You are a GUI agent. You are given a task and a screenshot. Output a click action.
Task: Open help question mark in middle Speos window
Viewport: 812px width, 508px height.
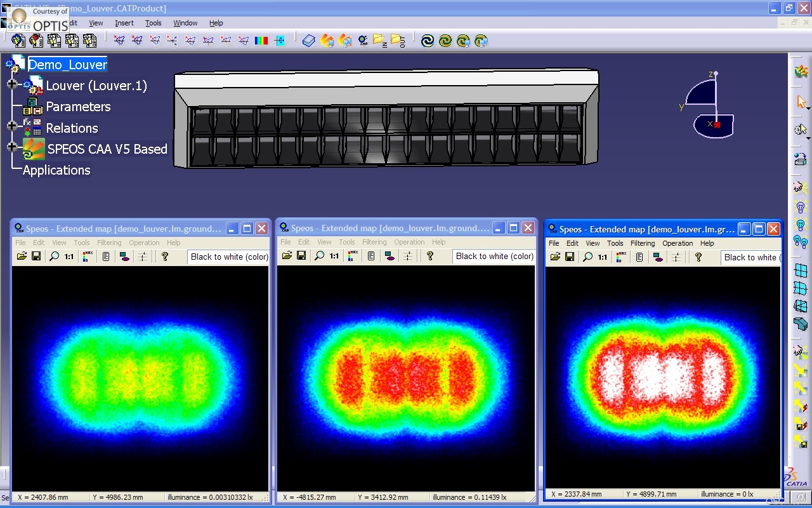click(x=430, y=256)
